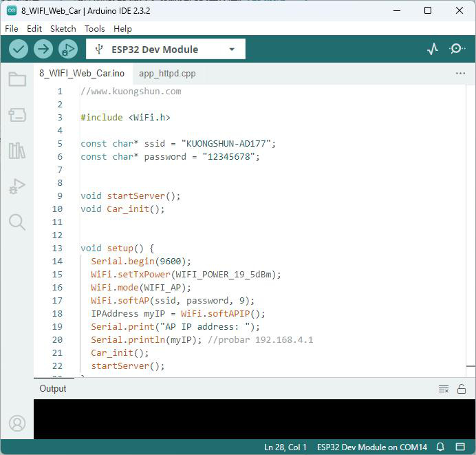The image size is (476, 455).
Task: Click the Ln 28, Col 1 cursor position
Action: pos(285,447)
